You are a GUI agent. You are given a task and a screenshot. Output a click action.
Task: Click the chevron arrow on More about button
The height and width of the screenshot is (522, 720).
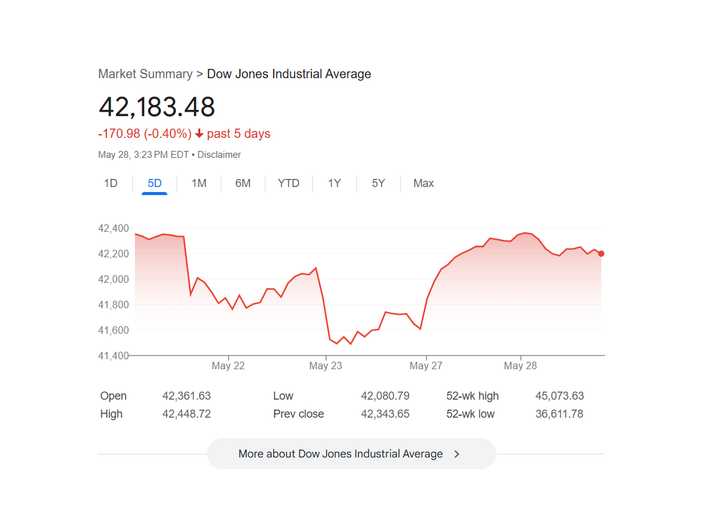[457, 453]
